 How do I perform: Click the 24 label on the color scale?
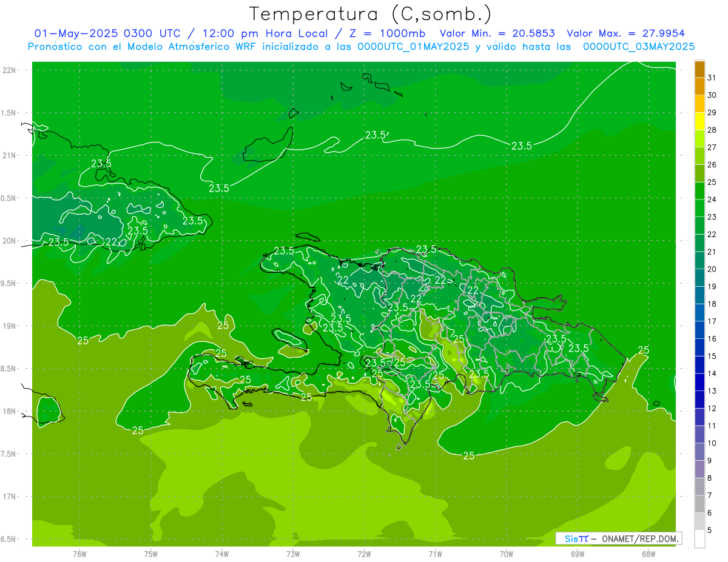pyautogui.click(x=712, y=199)
